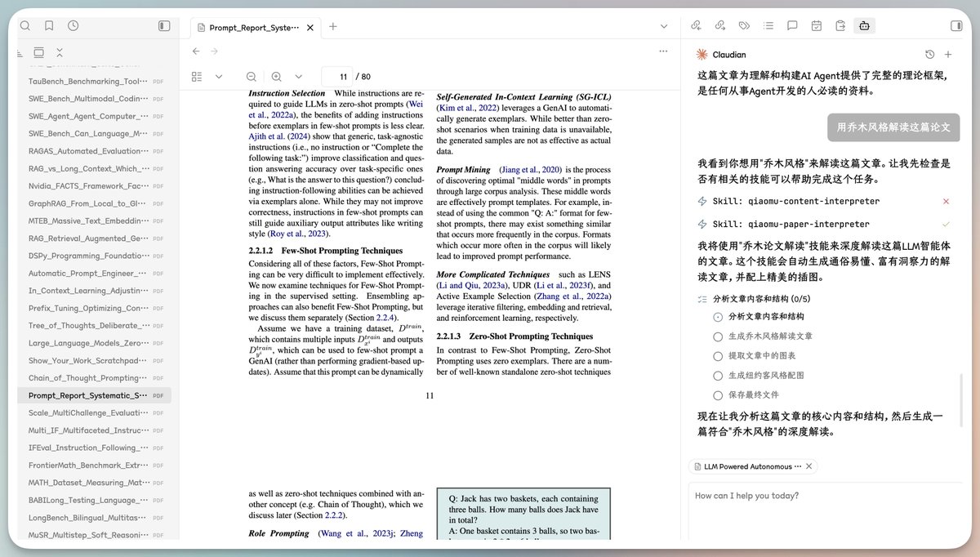980x557 pixels.
Task: Toggle the PDF thumbnails sidebar icon
Action: coord(197,77)
